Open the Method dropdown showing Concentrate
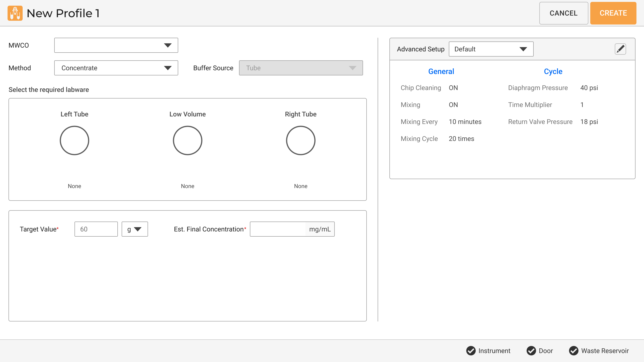 [116, 68]
